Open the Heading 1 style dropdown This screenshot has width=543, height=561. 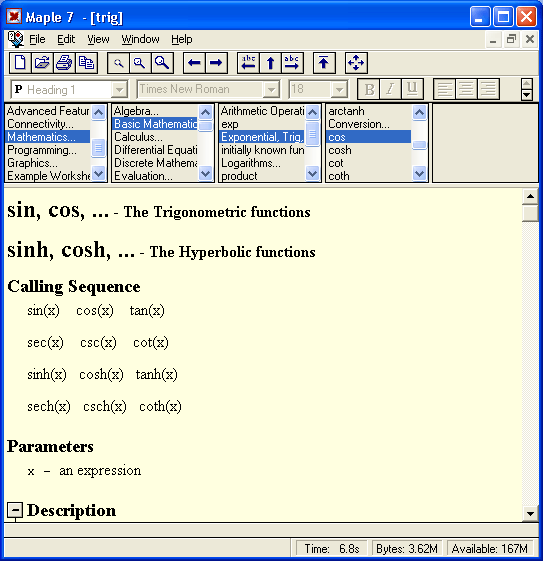119,89
